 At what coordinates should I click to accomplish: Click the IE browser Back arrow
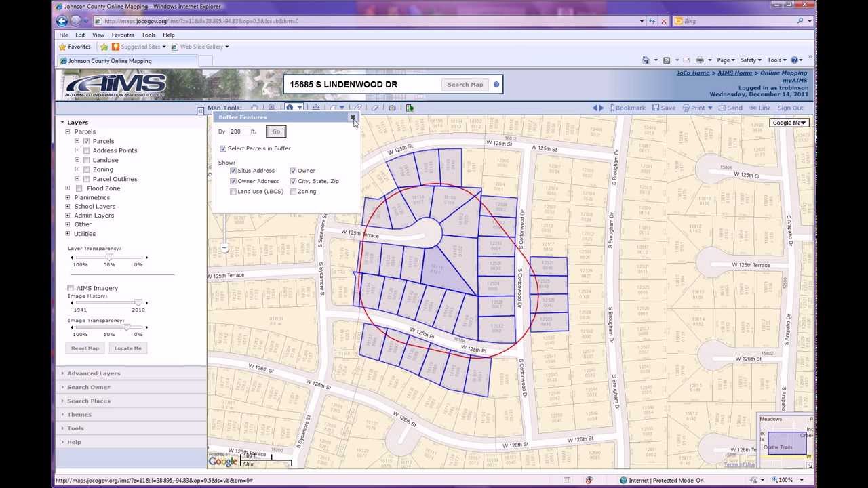coord(62,21)
